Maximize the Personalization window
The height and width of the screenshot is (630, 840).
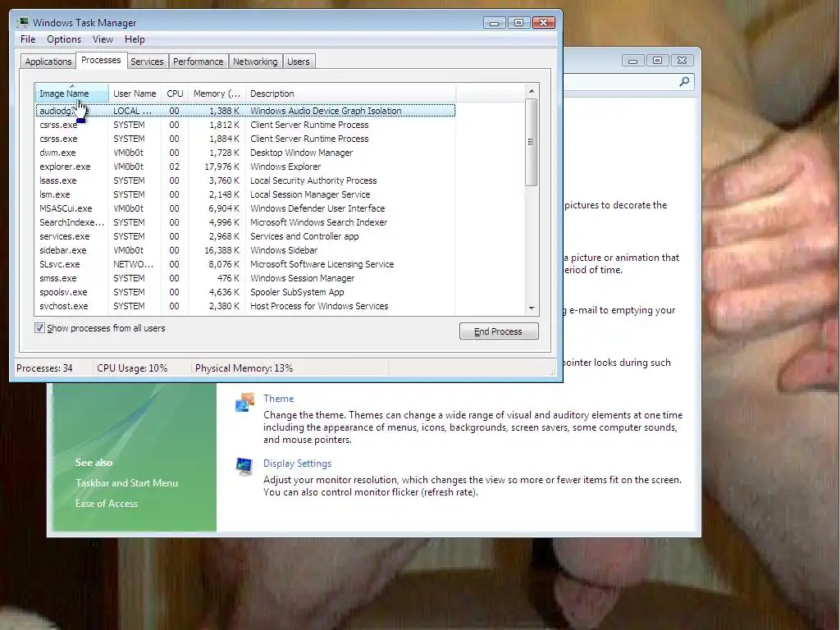(x=657, y=61)
